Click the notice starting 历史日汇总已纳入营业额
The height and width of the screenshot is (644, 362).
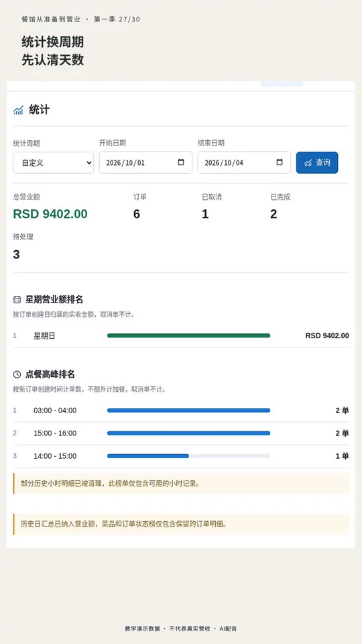(181, 524)
